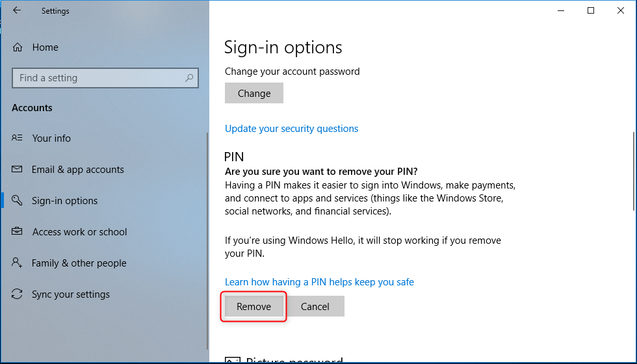The height and width of the screenshot is (364, 637).
Task: Click the back arrow icon in Settings
Action: click(16, 10)
